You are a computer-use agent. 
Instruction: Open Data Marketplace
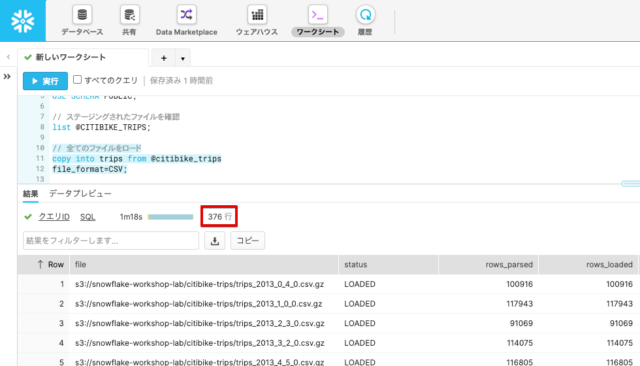[187, 20]
